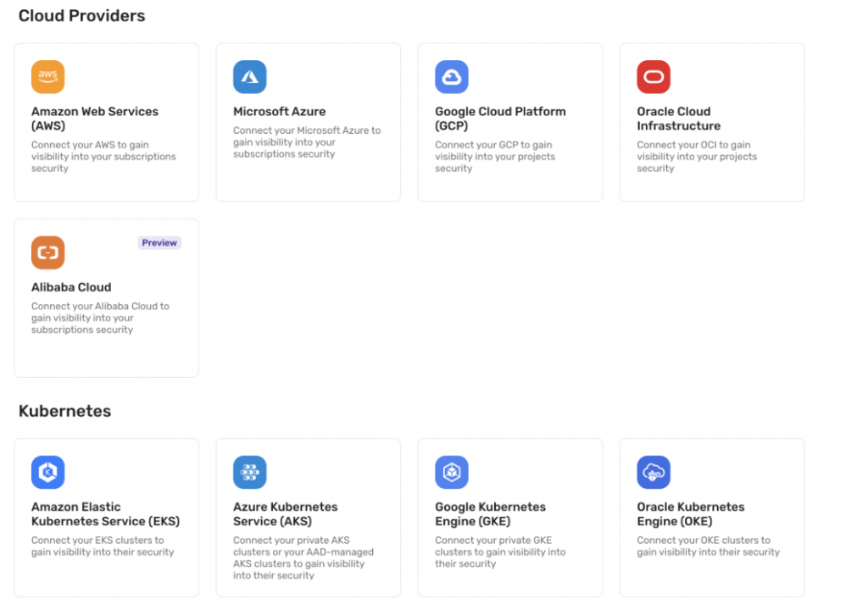Screen dimensions: 868x610
Task: Click the Kubernetes section heading
Action: [x=64, y=411]
